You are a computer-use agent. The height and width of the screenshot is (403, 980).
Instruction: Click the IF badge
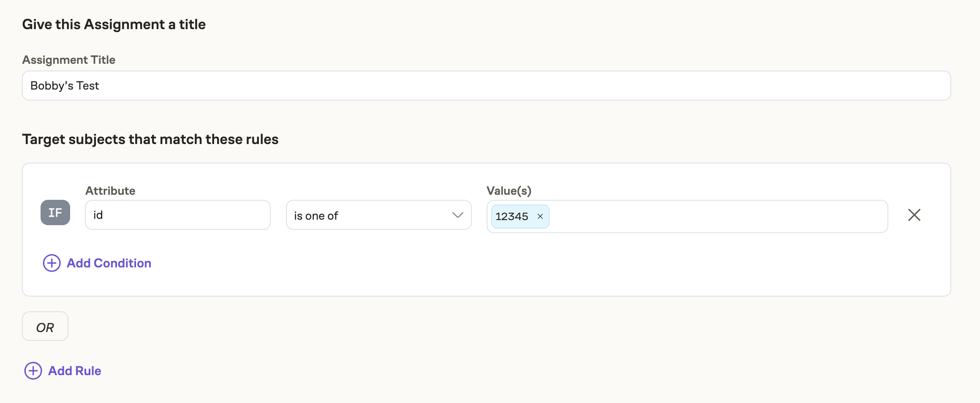click(x=55, y=212)
